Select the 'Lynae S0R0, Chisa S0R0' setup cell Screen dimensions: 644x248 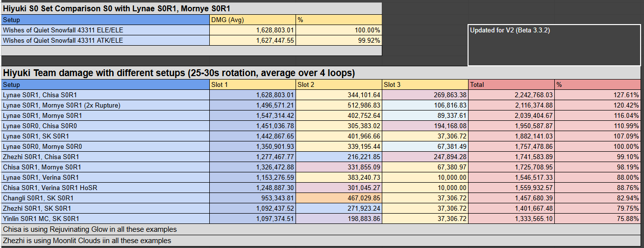pos(105,126)
